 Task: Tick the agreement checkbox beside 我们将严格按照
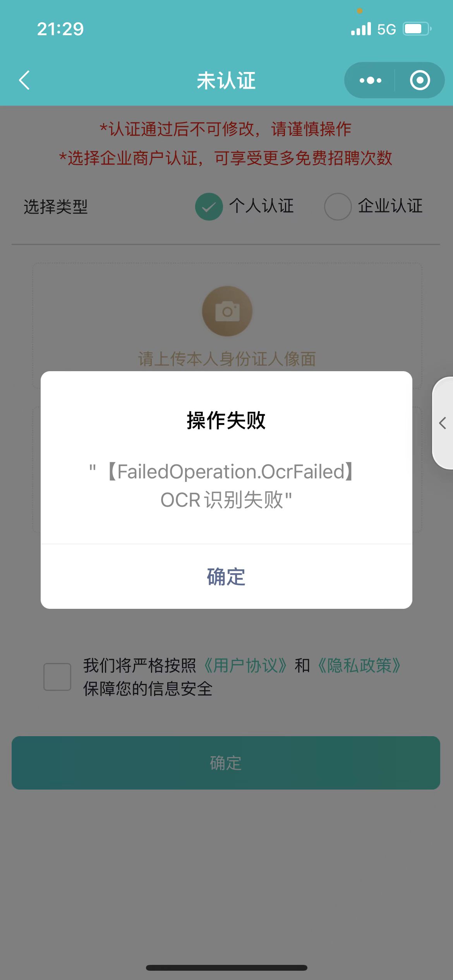(57, 677)
